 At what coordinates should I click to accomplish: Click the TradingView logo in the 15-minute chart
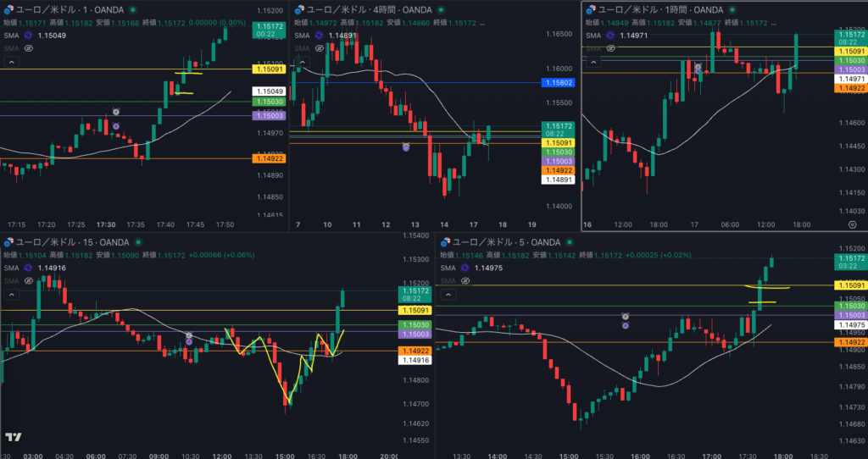[x=13, y=437]
